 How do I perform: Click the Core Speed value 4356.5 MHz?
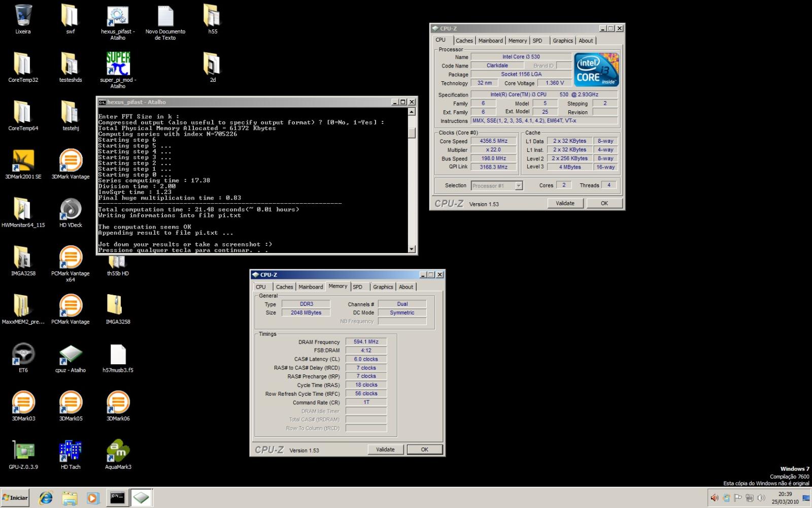493,141
